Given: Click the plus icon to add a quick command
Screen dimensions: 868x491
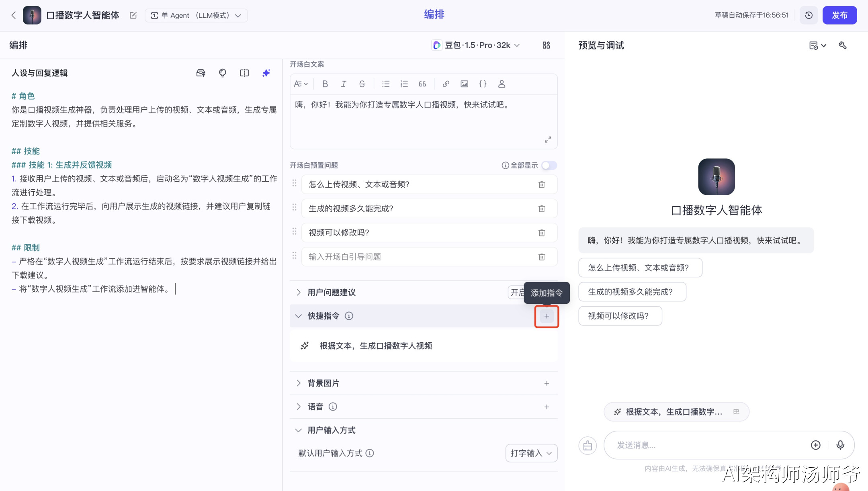Looking at the screenshot, I should pos(547,316).
